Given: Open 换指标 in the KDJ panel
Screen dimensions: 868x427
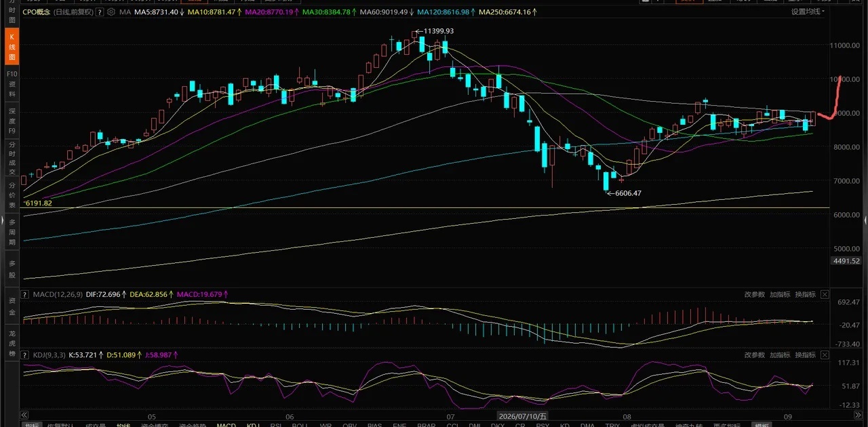Looking at the screenshot, I should click(x=805, y=354).
